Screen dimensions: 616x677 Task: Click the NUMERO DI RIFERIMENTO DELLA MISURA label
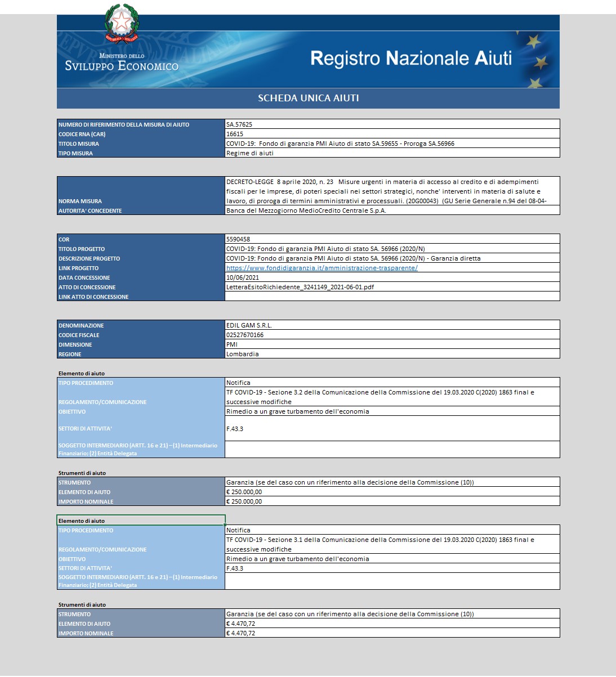pyautogui.click(x=141, y=124)
